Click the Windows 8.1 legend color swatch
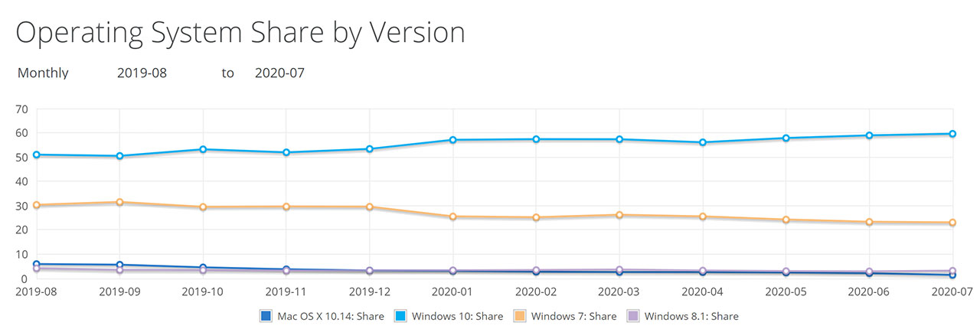Screen dimensions: 980x332 (x=632, y=316)
